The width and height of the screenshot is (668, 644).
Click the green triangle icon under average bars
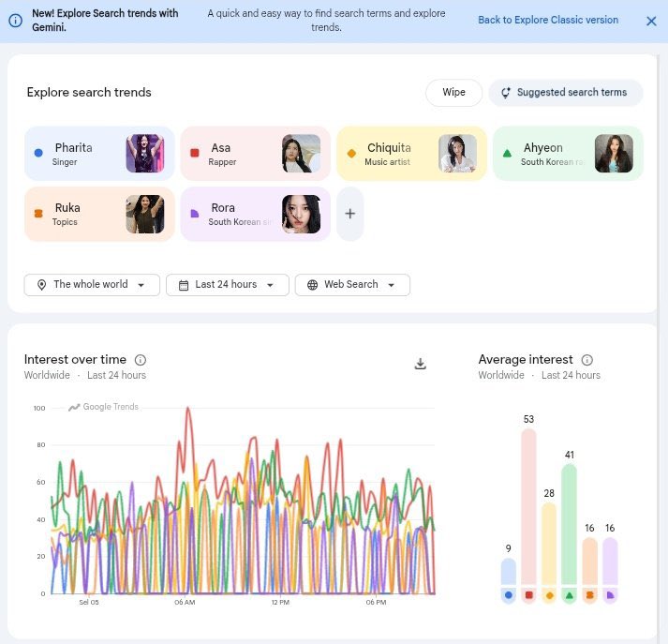click(x=570, y=595)
